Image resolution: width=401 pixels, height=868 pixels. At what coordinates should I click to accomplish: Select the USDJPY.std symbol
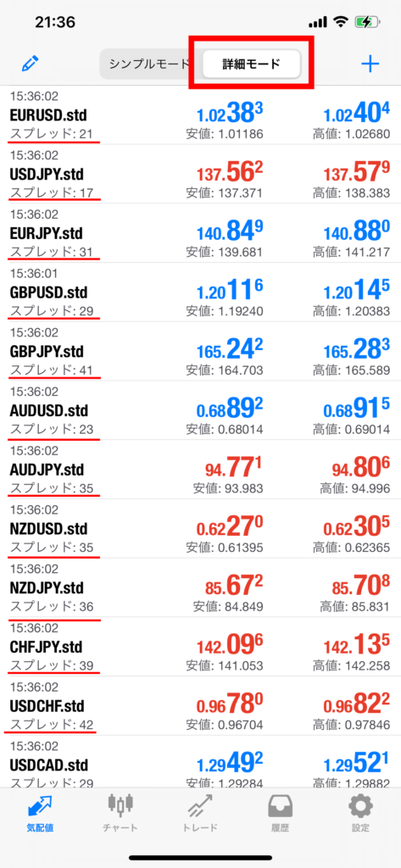[x=47, y=175]
